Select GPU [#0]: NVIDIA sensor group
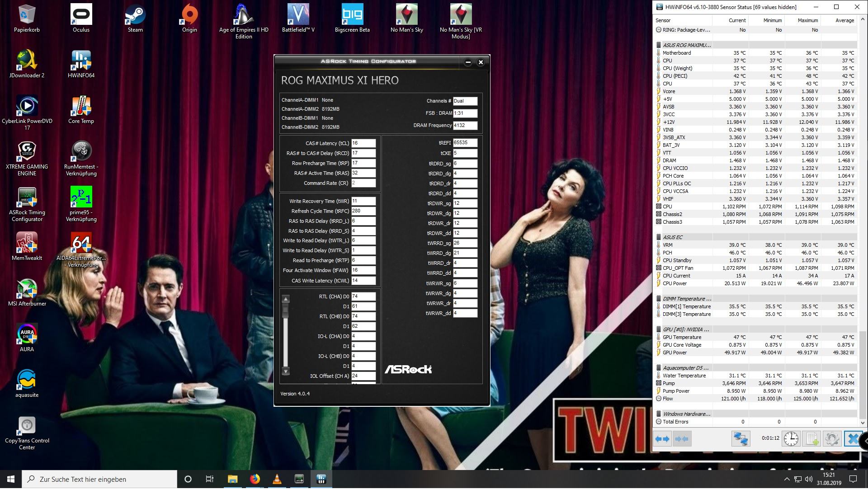The width and height of the screenshot is (868, 489). [x=755, y=329]
